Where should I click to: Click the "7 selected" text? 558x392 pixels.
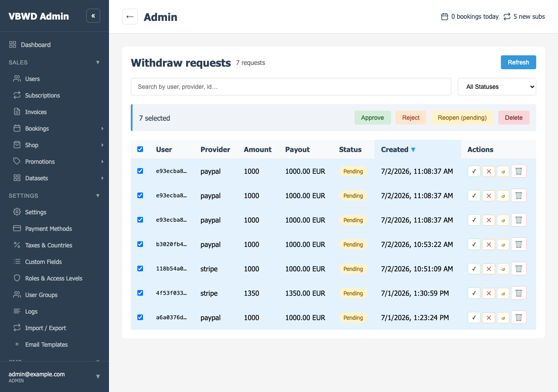point(154,118)
